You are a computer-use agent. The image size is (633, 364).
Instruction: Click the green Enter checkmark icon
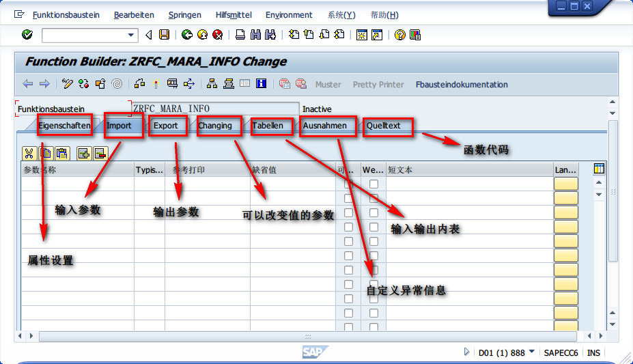click(x=27, y=35)
